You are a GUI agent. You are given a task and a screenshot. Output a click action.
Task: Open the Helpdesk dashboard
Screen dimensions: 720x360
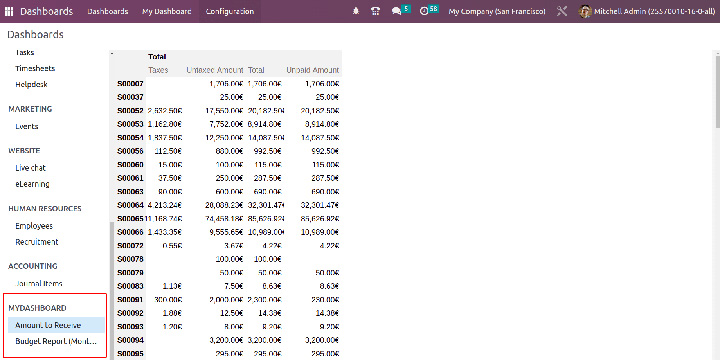click(x=31, y=84)
